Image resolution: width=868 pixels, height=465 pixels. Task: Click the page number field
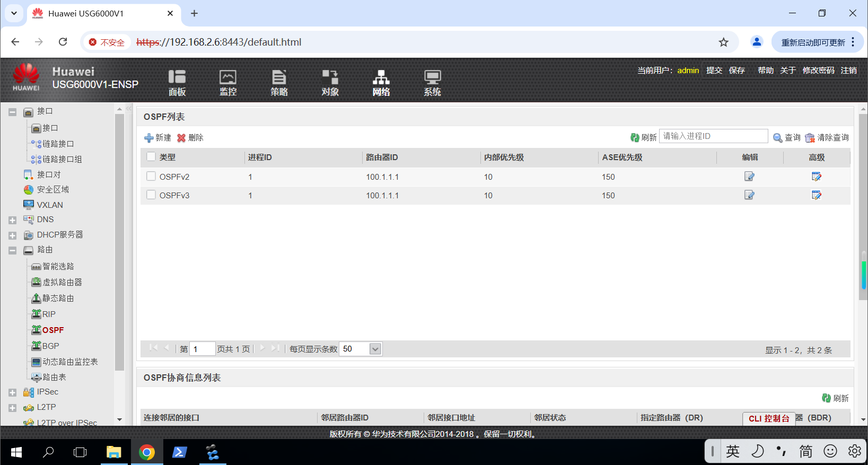click(202, 349)
